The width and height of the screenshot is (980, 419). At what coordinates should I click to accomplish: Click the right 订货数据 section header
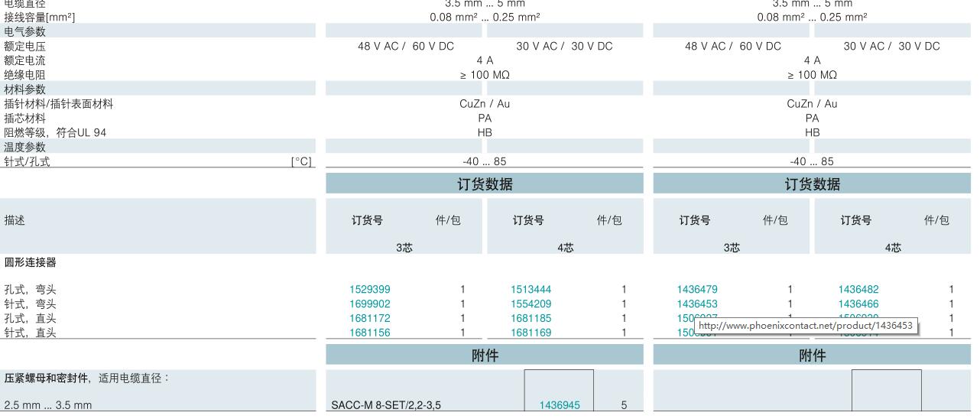(812, 184)
